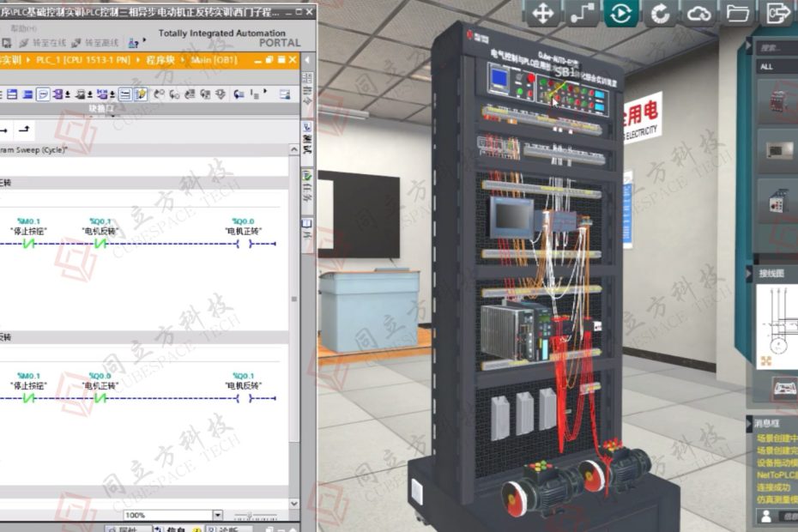Click the user profile icon in message panel
The width and height of the screenshot is (798, 532).
click(x=766, y=517)
